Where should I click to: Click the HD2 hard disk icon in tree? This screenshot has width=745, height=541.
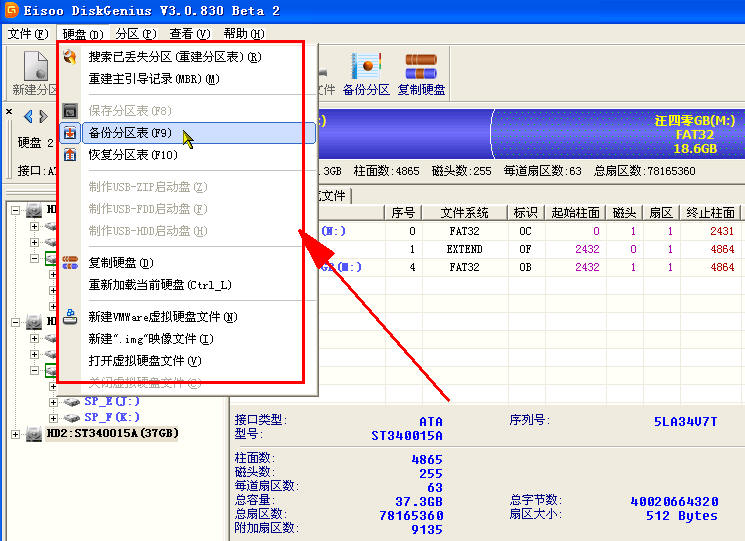point(34,434)
